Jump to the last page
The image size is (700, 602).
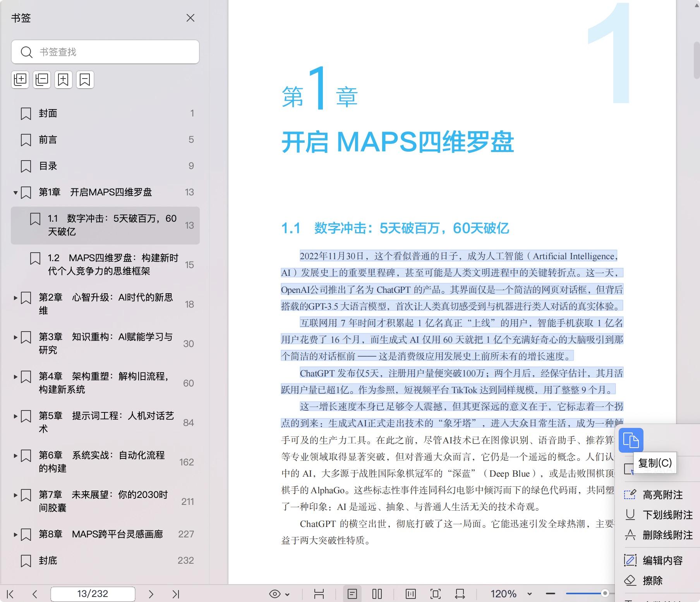coord(176,594)
